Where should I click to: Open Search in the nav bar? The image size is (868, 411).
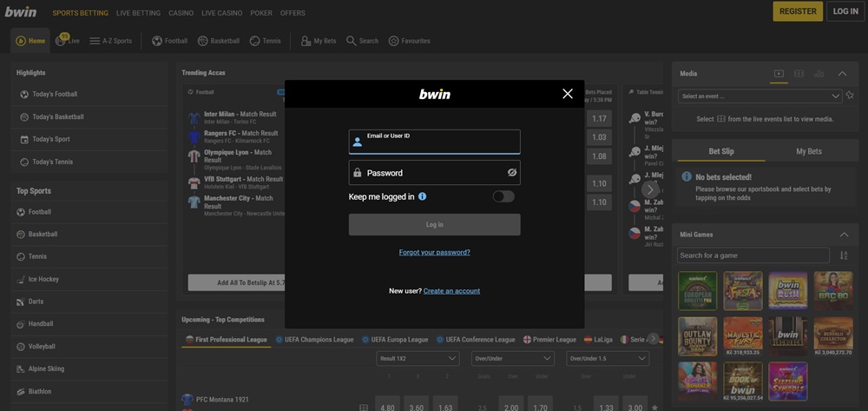[x=363, y=41]
